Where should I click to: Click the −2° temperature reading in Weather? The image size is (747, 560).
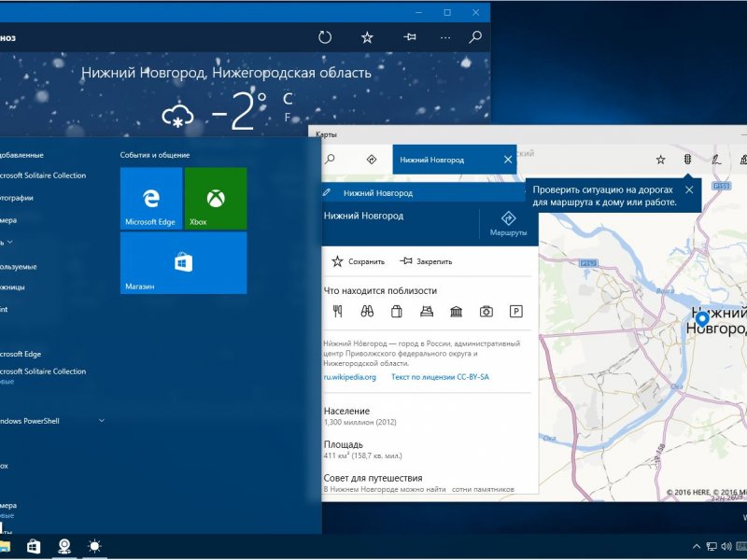239,112
